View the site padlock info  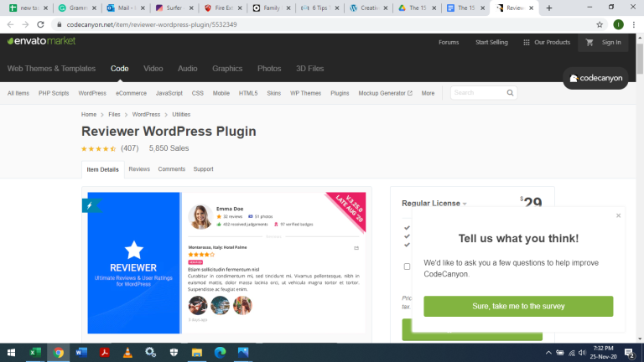tap(60, 24)
